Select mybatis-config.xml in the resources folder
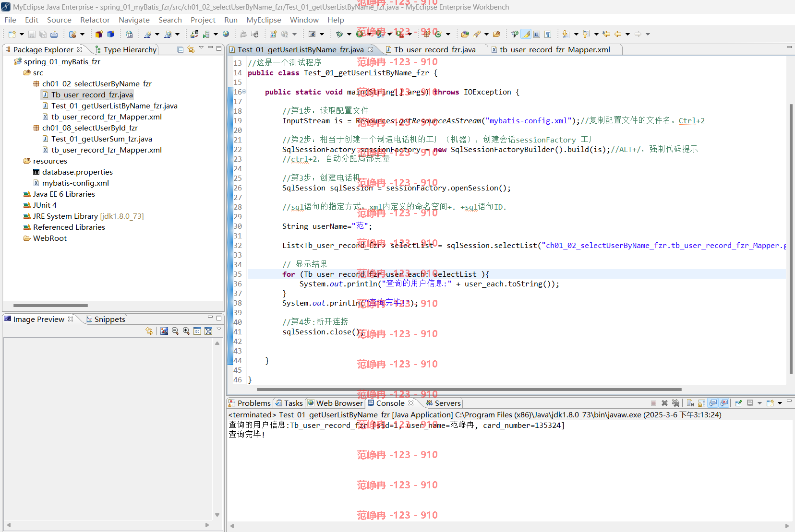The width and height of the screenshot is (795, 532). pyautogui.click(x=75, y=183)
